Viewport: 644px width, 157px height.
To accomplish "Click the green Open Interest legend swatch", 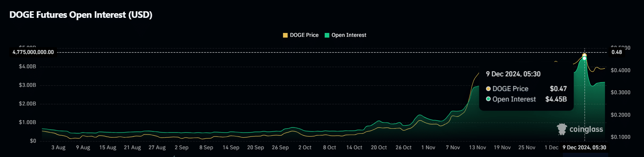I will click(x=327, y=35).
